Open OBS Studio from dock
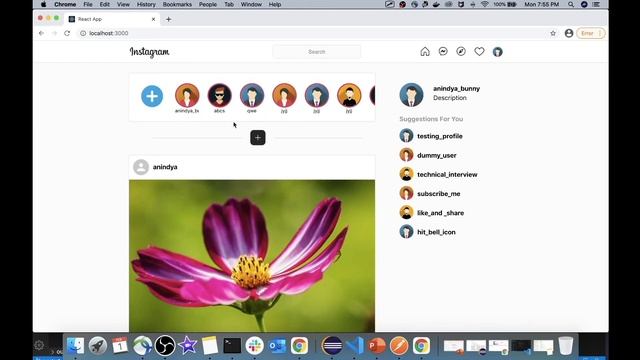Image resolution: width=640 pixels, height=360 pixels. (x=165, y=346)
